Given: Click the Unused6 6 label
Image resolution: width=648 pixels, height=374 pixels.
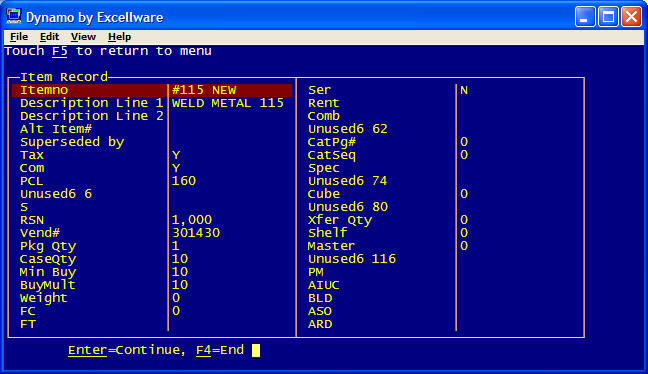Looking at the screenshot, I should coord(56,194).
